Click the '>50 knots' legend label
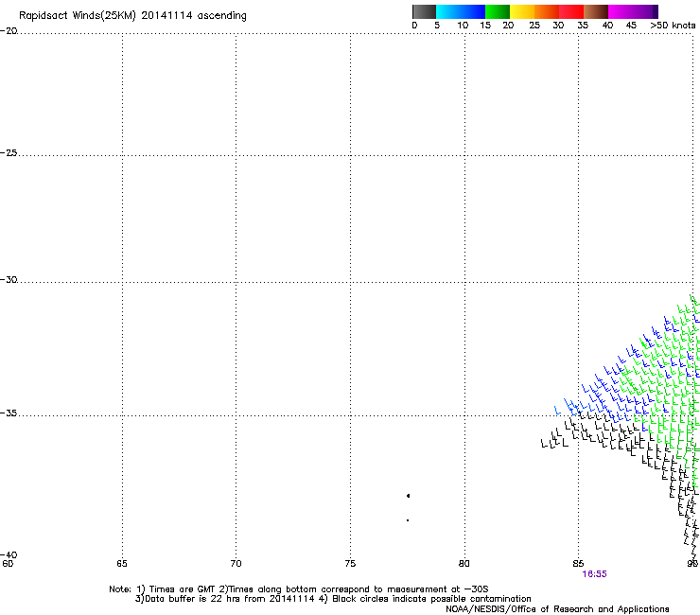This screenshot has width=700, height=615. tap(673, 26)
